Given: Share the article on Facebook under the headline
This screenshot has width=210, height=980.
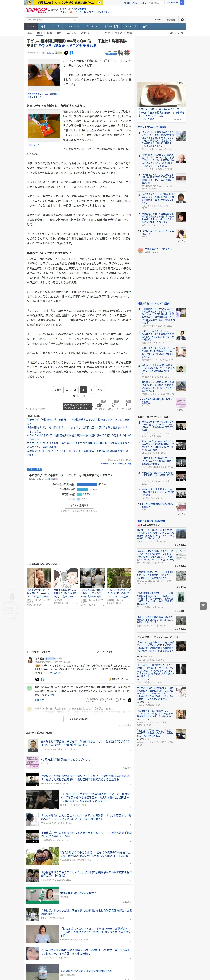Looking at the screenshot, I should coord(71,53).
